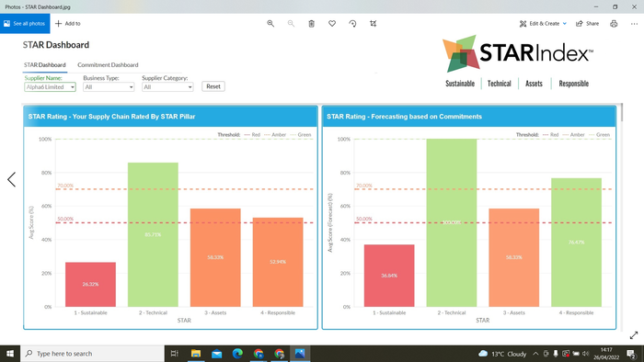Open the See more ellipsis menu
The image size is (644, 362).
[634, 24]
